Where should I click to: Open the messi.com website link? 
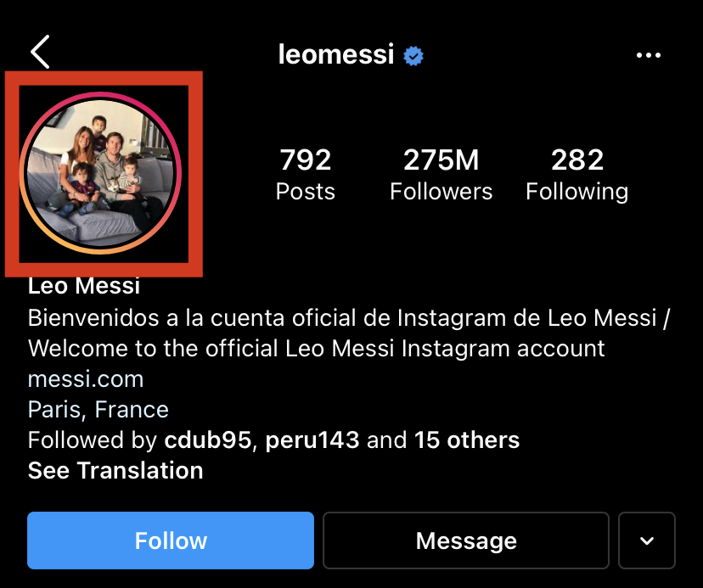(x=86, y=378)
